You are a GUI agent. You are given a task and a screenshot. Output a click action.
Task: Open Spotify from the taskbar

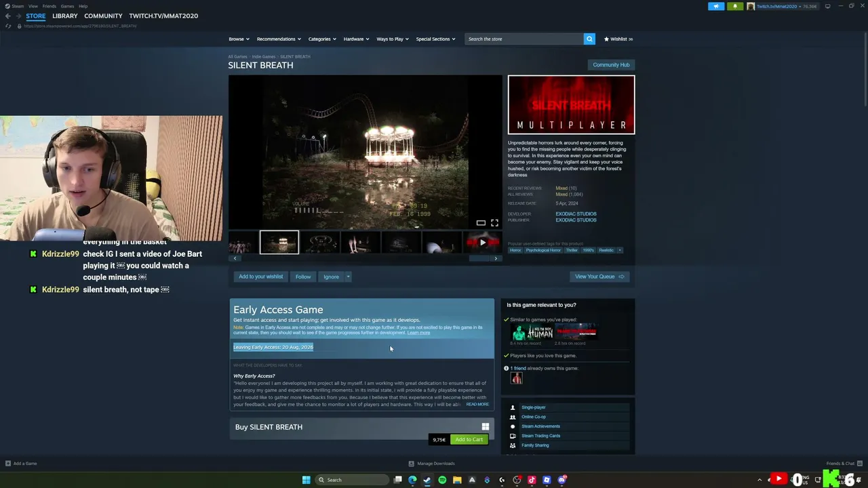click(x=442, y=480)
